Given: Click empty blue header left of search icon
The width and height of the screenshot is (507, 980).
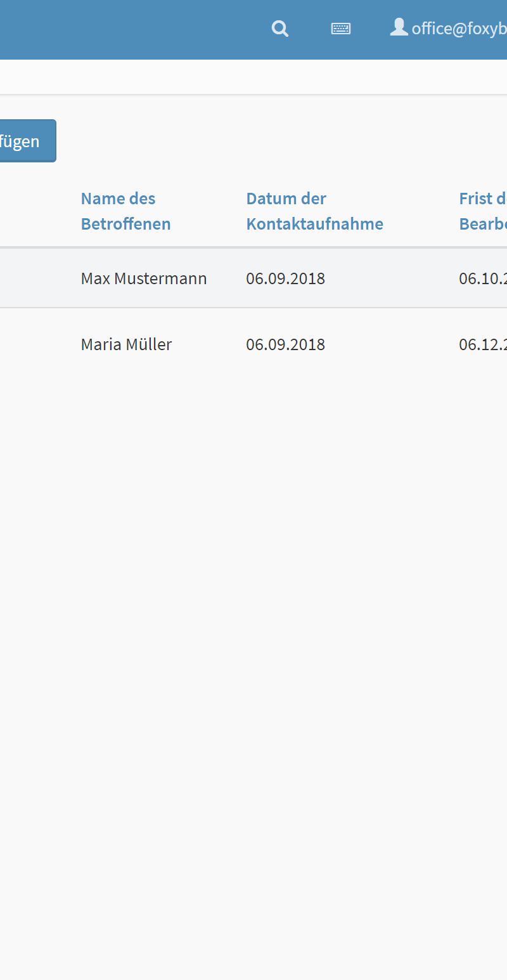Looking at the screenshot, I should [x=127, y=29].
